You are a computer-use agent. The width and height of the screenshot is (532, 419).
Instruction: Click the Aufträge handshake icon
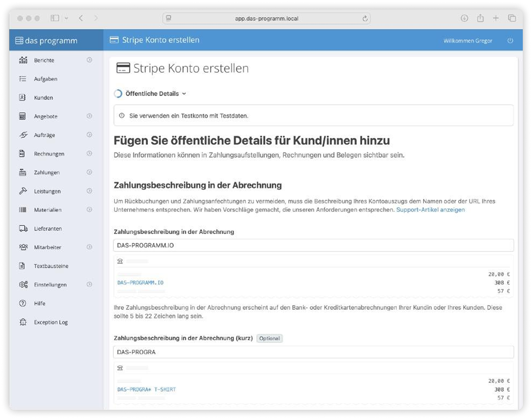pos(23,135)
